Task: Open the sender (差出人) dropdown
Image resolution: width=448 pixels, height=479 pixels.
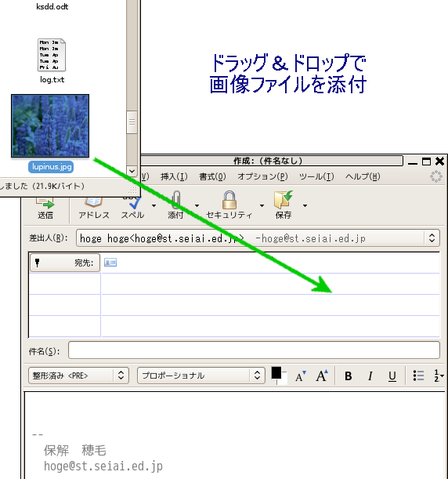Action: 258,238
